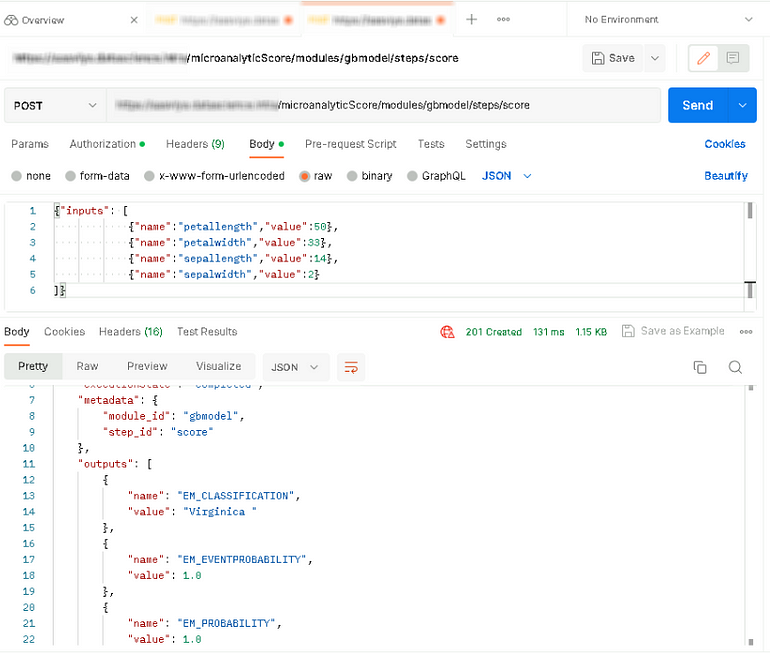Expand the No Environment dropdown
Viewport: 770px width, 654px height.
[x=668, y=20]
